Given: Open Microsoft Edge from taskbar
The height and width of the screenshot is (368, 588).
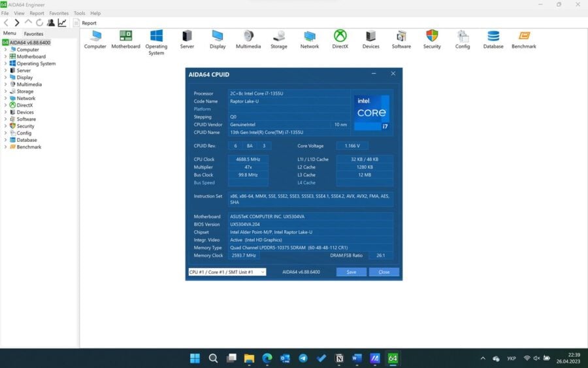Looking at the screenshot, I should pyautogui.click(x=267, y=358).
